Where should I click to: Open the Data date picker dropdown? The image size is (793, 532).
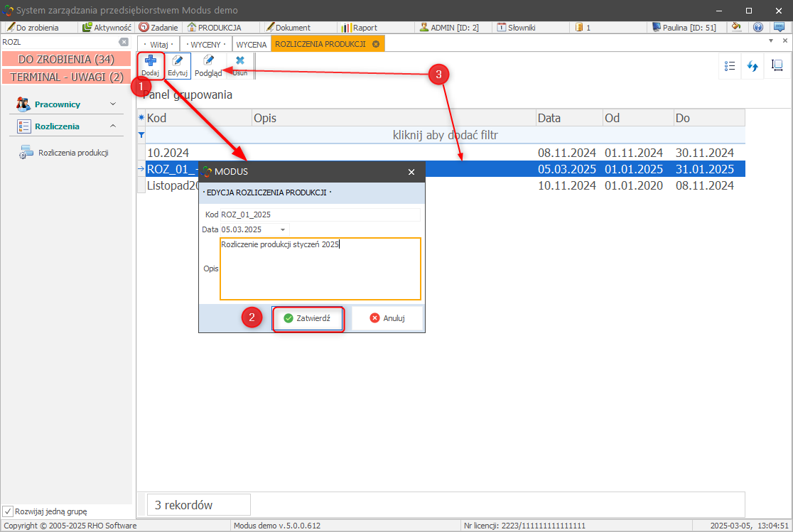click(283, 229)
